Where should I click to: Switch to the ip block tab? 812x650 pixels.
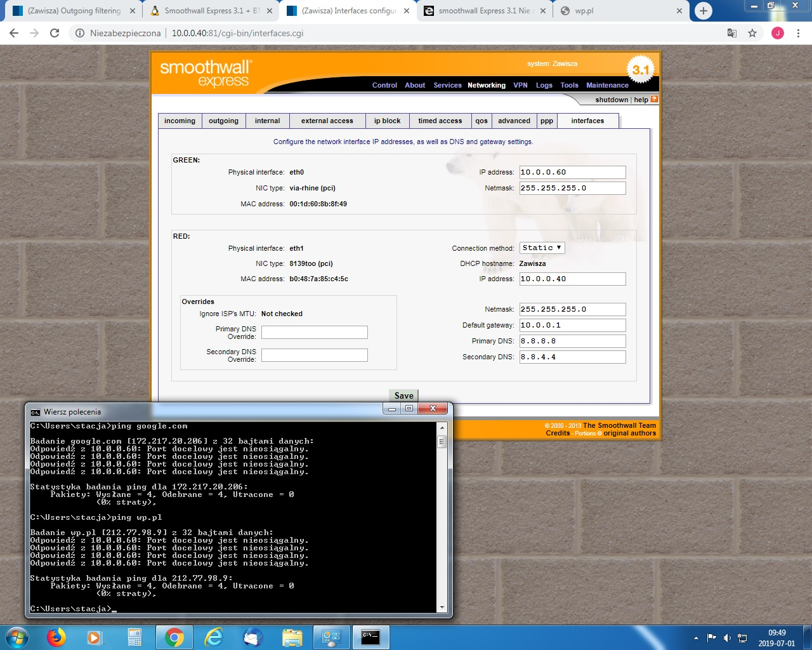point(387,121)
